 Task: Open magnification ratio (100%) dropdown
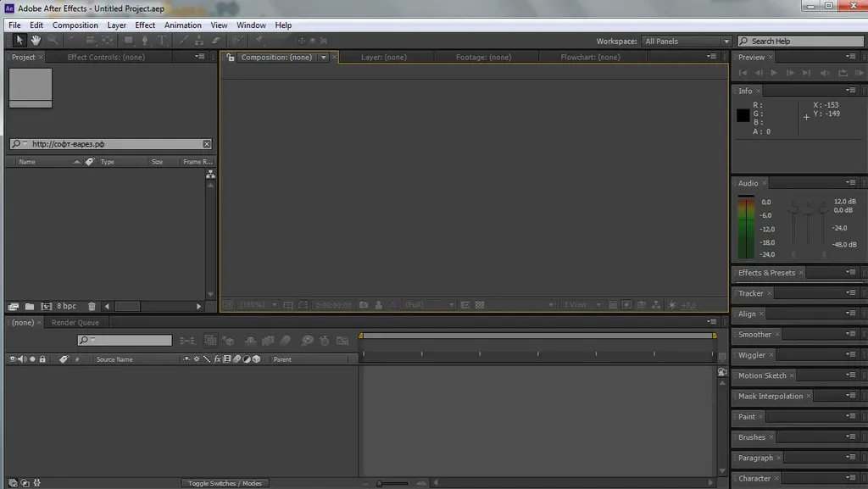coord(259,305)
